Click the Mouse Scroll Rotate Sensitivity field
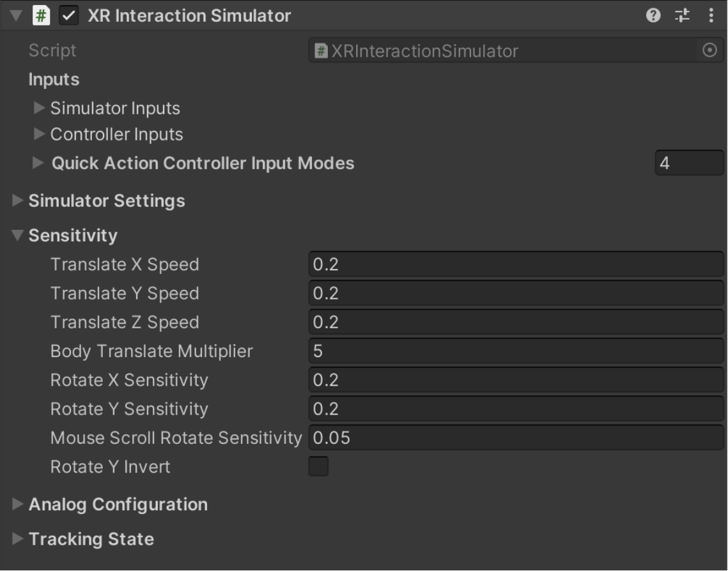This screenshot has width=728, height=571. [516, 438]
